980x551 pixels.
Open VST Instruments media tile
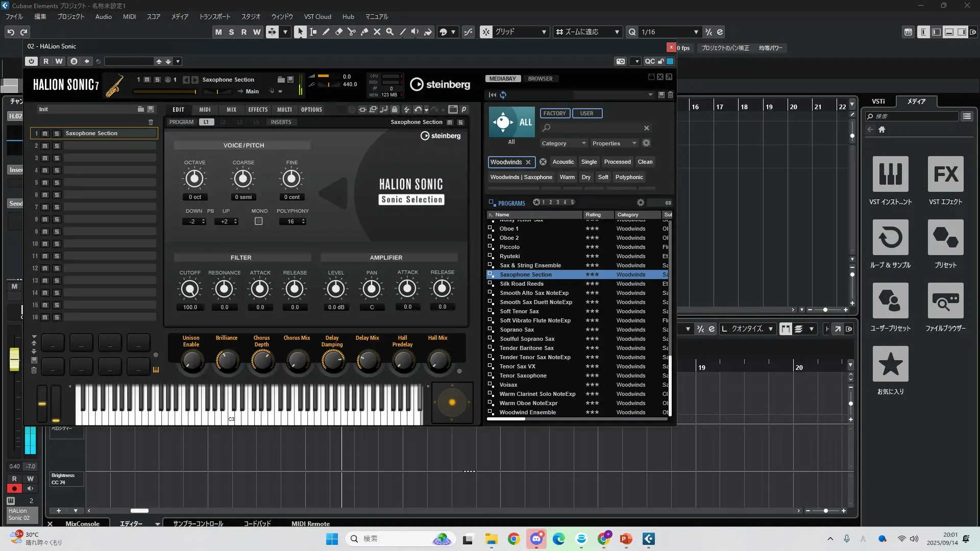point(890,174)
